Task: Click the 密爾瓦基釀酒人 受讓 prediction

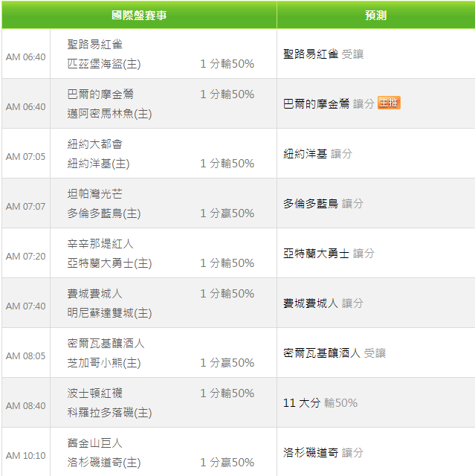Action: 335,353
